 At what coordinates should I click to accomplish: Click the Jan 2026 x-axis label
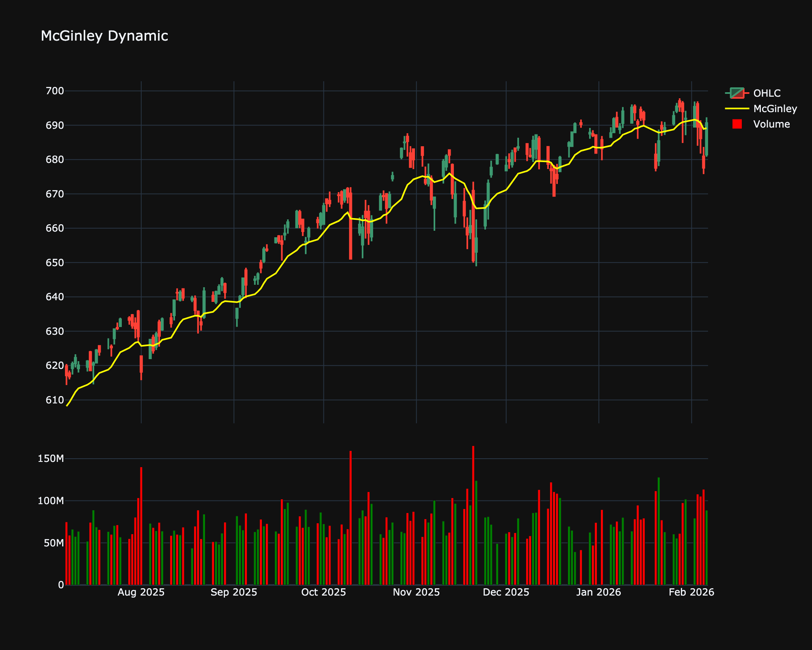[x=599, y=592]
